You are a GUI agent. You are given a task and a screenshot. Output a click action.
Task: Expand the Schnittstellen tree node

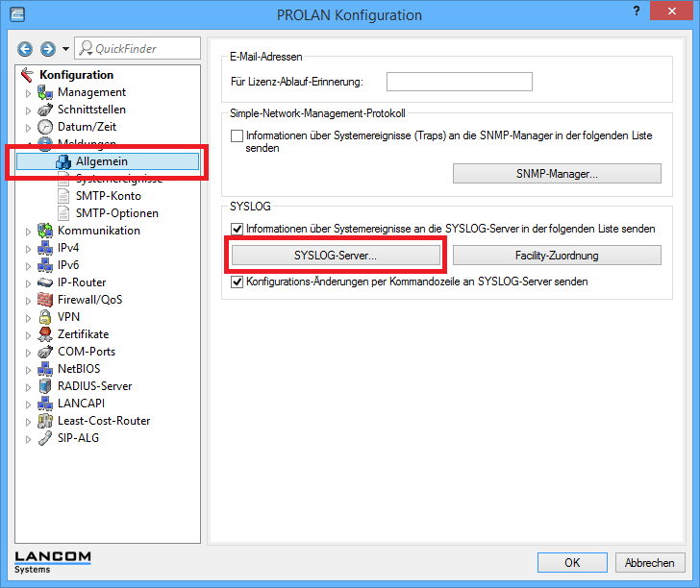pyautogui.click(x=28, y=110)
